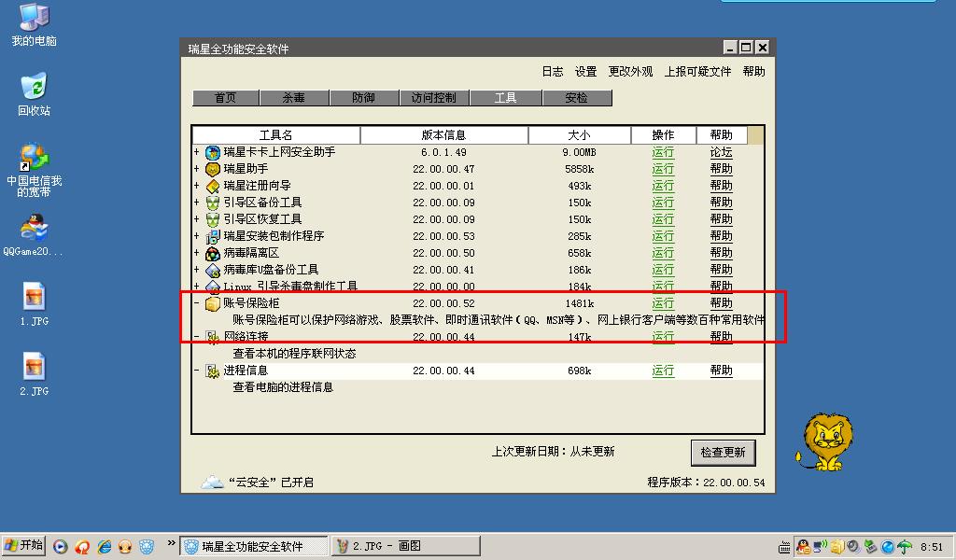Expand the 瑞星安装包制作程序 row
956x560 pixels.
click(196, 236)
